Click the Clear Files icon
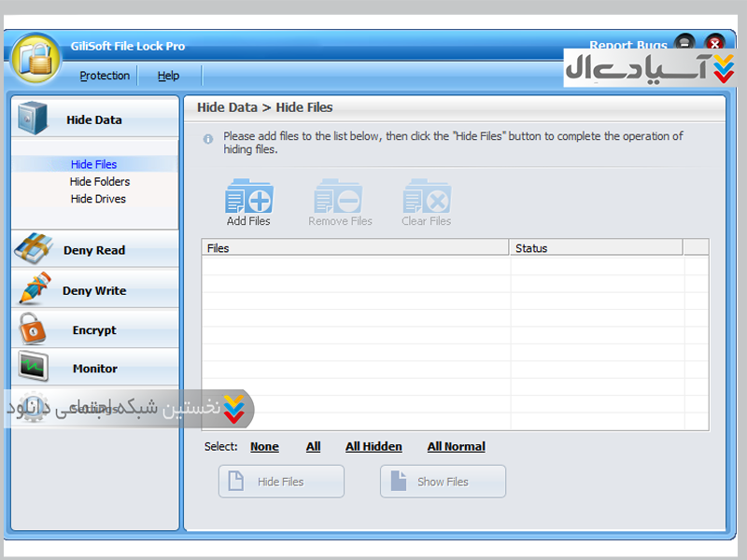 tap(427, 197)
